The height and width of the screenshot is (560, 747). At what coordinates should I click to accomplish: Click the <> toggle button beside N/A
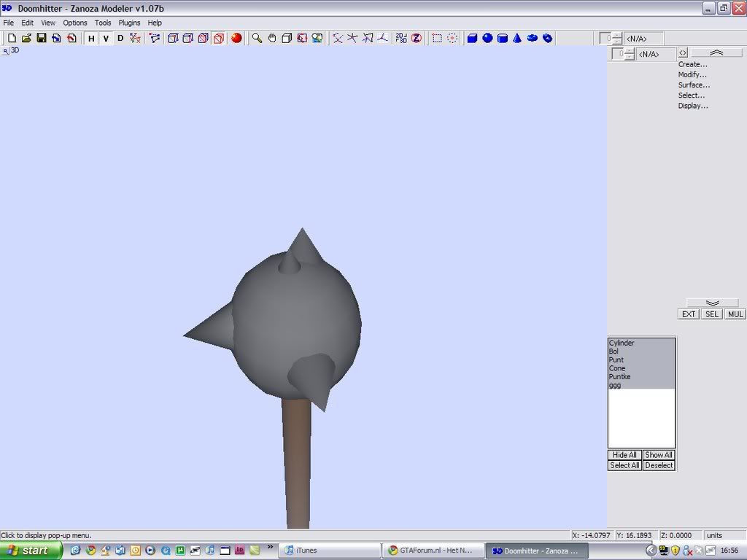[683, 52]
